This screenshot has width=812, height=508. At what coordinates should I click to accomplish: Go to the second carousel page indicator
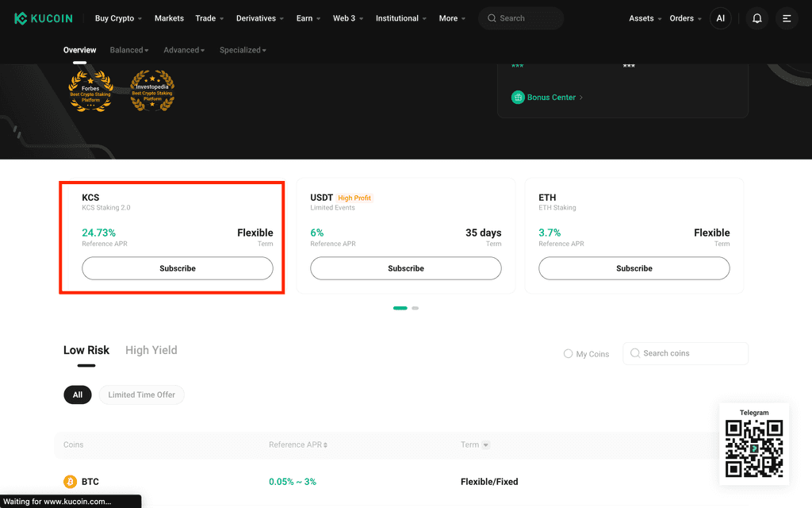(x=416, y=308)
